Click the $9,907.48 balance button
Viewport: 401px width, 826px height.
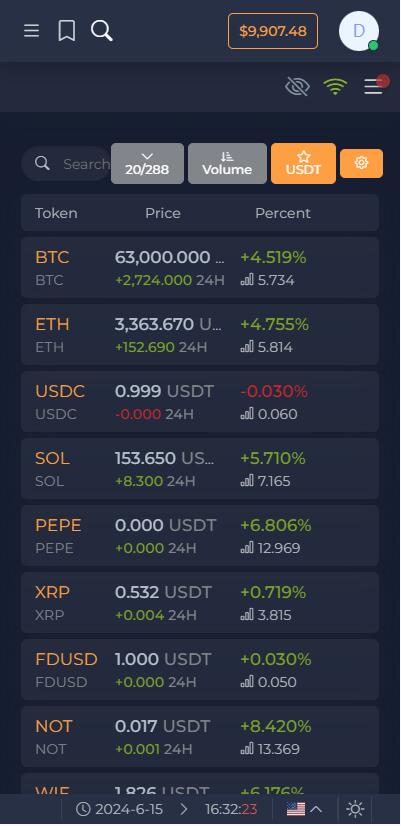(x=273, y=31)
